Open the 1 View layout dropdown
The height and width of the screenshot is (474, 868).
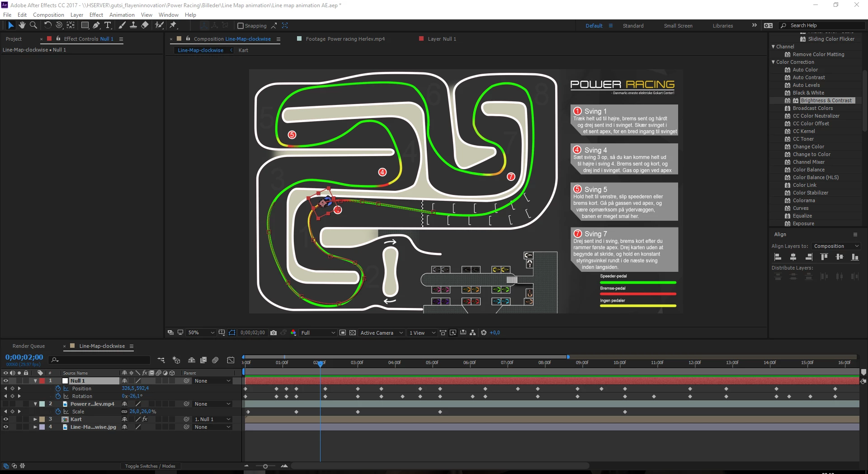422,332
